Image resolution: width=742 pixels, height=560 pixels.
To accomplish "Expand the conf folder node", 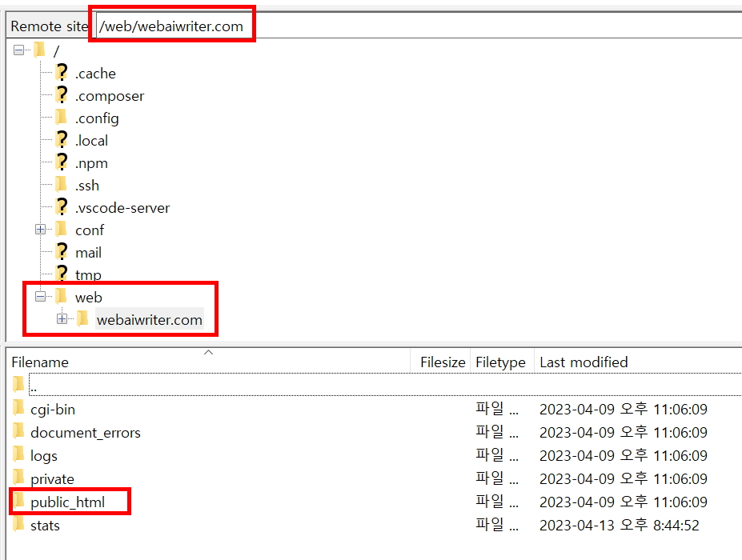I will (40, 230).
